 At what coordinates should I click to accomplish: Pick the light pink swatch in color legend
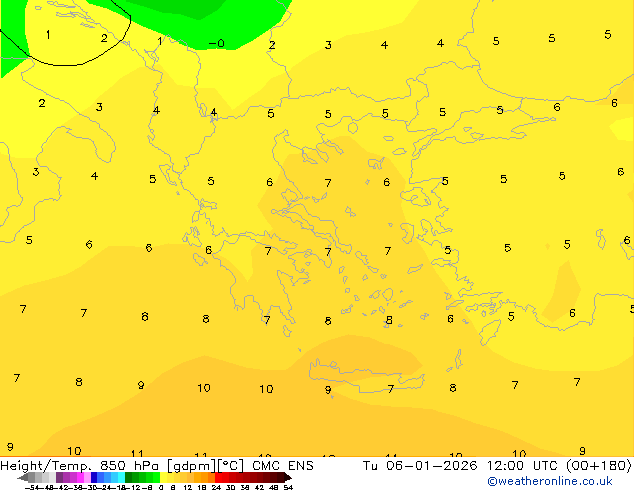(87, 477)
